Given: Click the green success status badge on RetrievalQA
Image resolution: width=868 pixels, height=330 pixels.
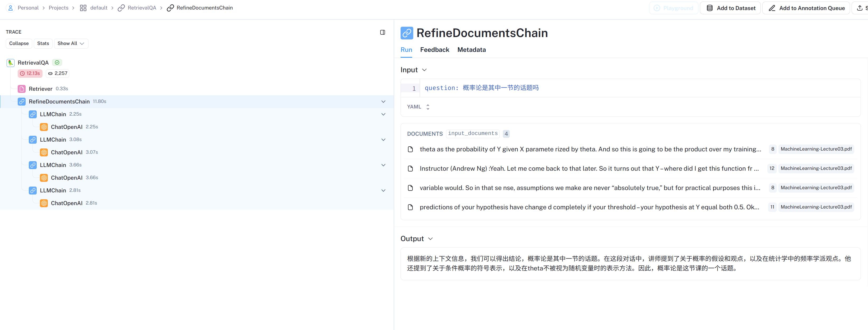Looking at the screenshot, I should click(57, 62).
